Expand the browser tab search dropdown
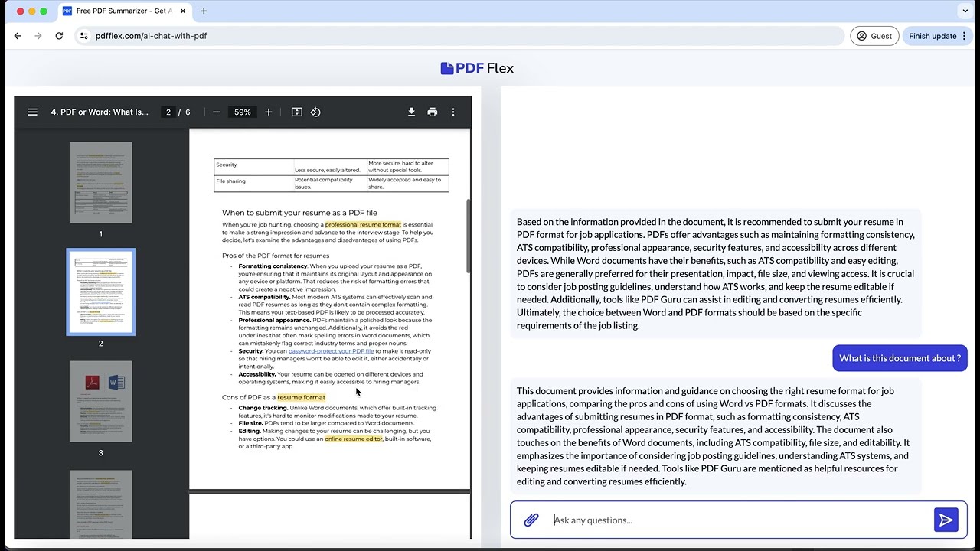The image size is (980, 551). tap(964, 11)
